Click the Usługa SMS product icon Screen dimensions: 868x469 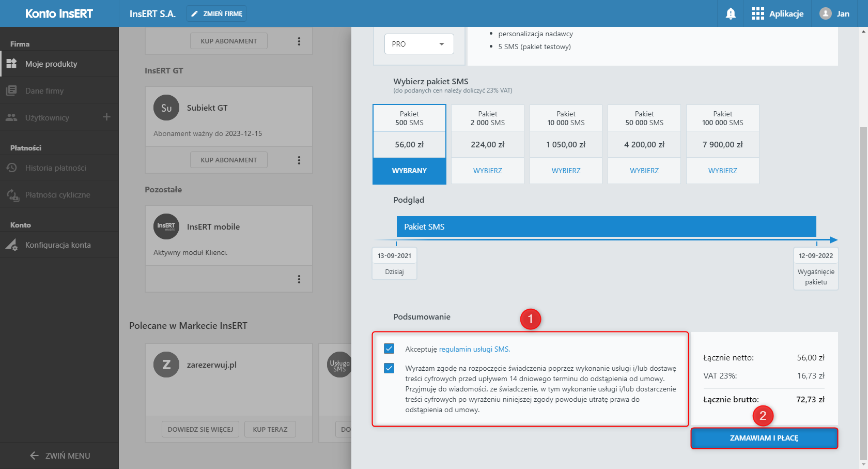[x=340, y=365]
